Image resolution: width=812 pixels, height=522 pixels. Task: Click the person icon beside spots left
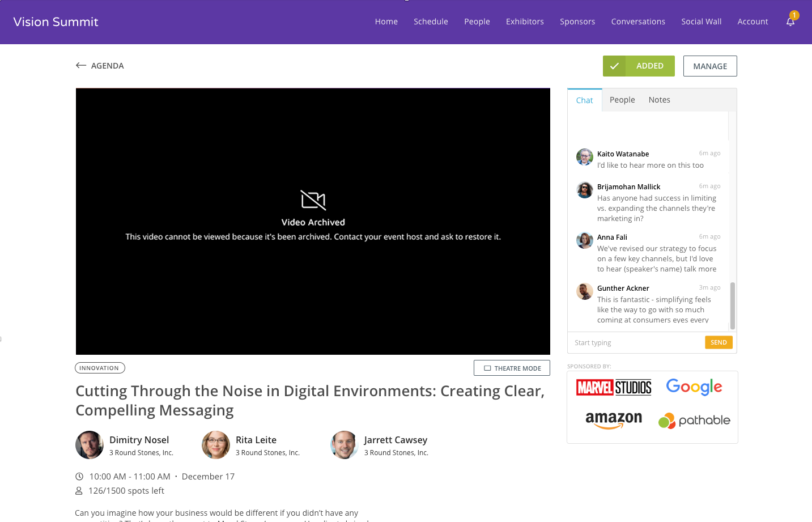point(79,491)
